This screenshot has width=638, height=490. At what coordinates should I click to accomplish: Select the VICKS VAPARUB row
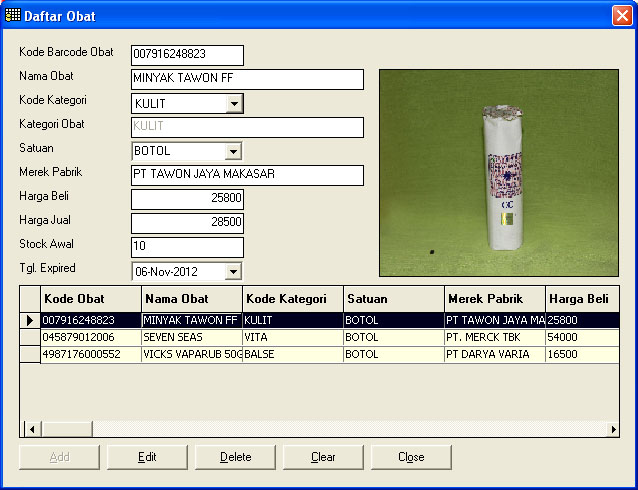(190, 354)
